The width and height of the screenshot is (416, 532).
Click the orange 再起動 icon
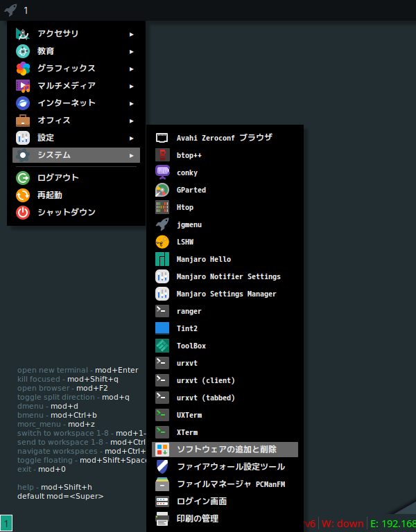[23, 195]
